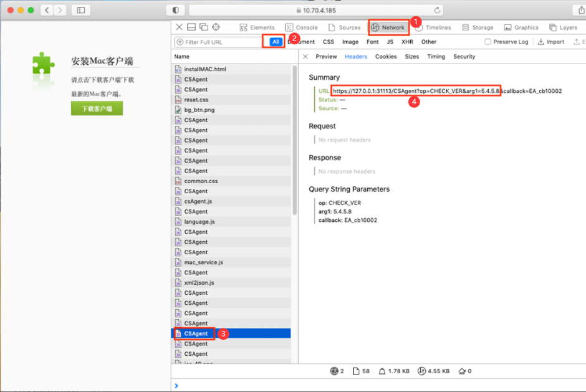Select csAgent.js in the request list
This screenshot has height=392, width=586.
pyautogui.click(x=231, y=201)
